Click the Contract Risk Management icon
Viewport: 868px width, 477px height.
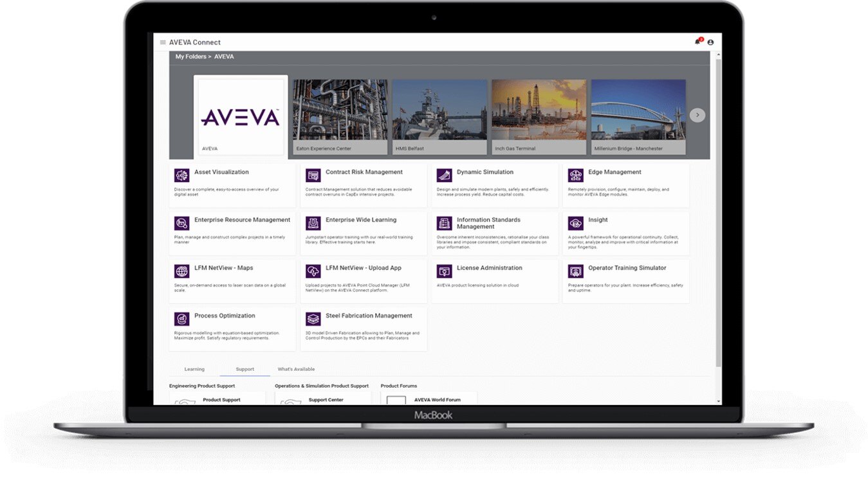click(x=313, y=175)
